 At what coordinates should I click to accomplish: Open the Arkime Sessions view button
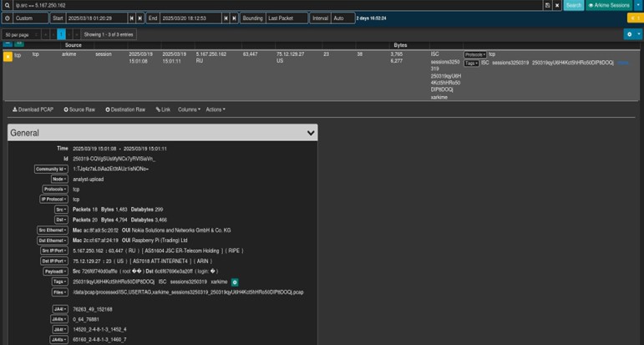609,5
